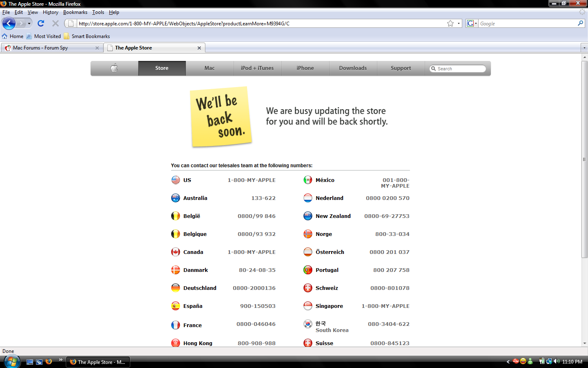Click The Apple Store taskbar button
This screenshot has height=368, width=588.
98,362
